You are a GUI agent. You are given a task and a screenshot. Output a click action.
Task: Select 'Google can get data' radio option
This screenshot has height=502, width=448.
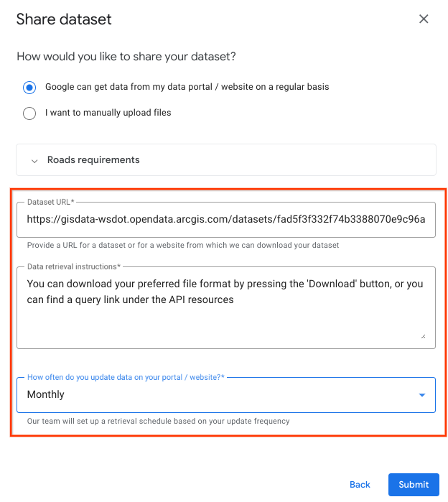click(x=29, y=88)
